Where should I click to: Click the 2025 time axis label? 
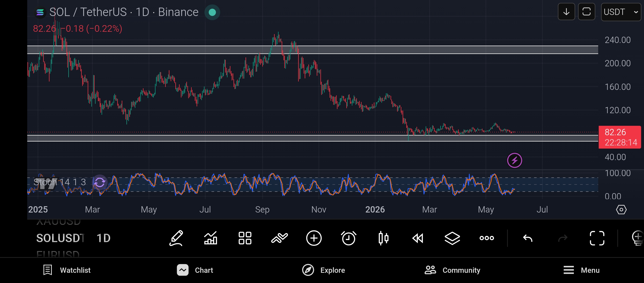tap(38, 209)
